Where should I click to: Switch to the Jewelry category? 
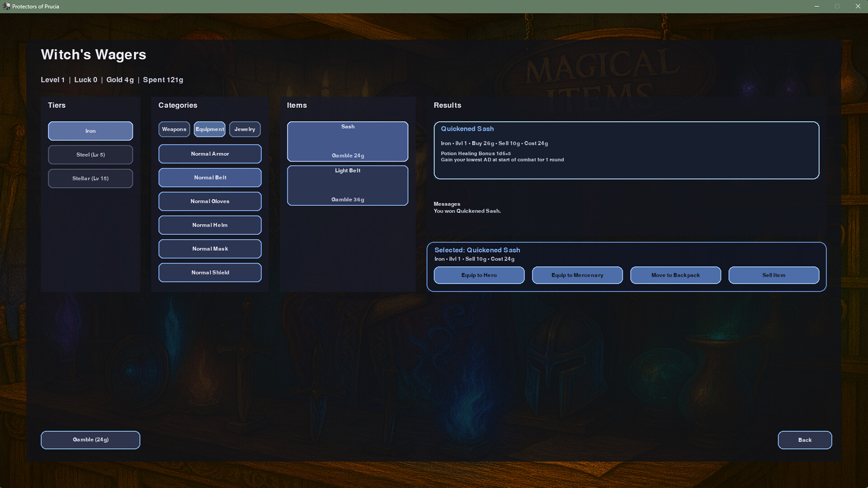pyautogui.click(x=245, y=129)
